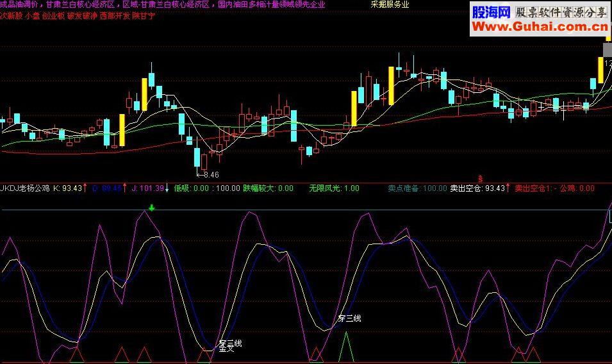Click the 卖出空仓: 93.43 readout

click(477, 188)
